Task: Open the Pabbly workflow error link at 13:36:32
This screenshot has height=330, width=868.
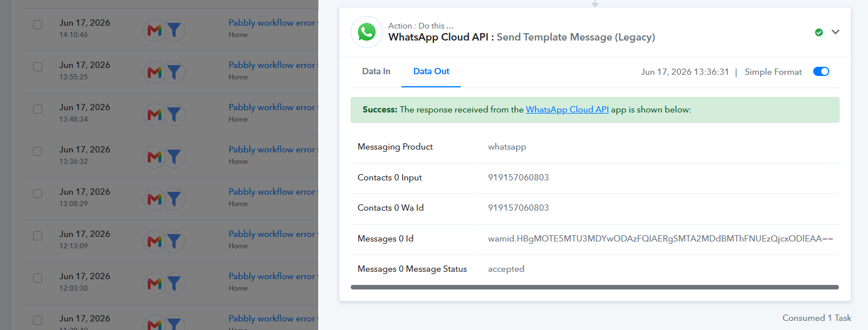Action: click(273, 150)
